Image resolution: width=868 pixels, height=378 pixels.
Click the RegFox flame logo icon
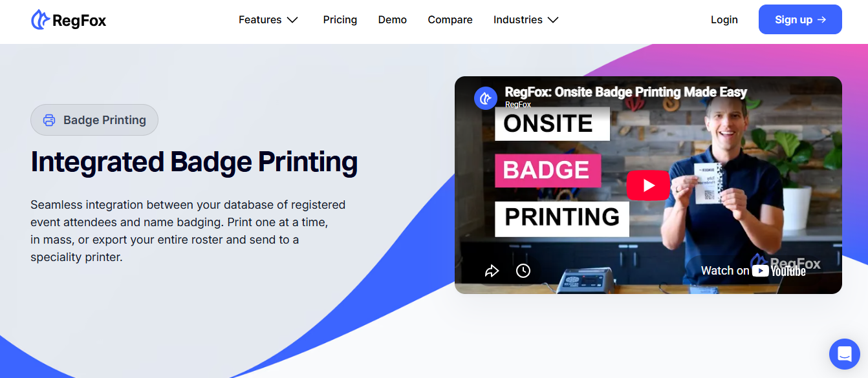[40, 20]
